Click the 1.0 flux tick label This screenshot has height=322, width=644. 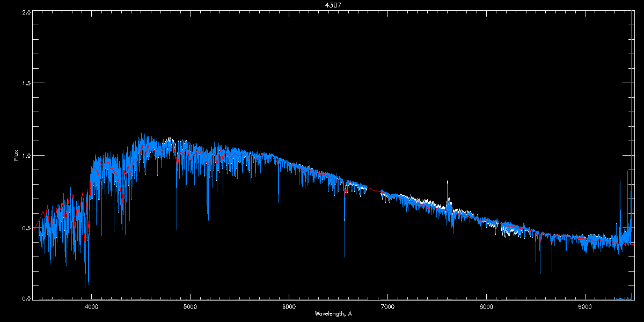pos(26,156)
